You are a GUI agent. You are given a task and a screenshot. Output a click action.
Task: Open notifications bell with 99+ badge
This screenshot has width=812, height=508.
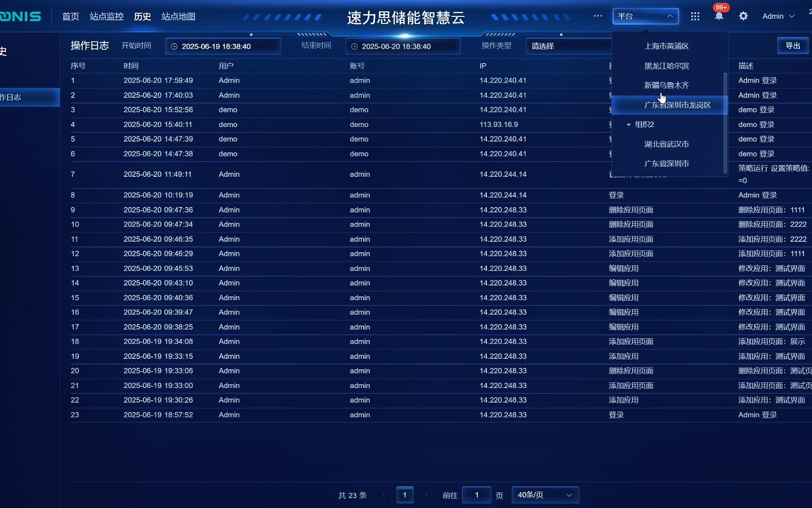pos(719,16)
